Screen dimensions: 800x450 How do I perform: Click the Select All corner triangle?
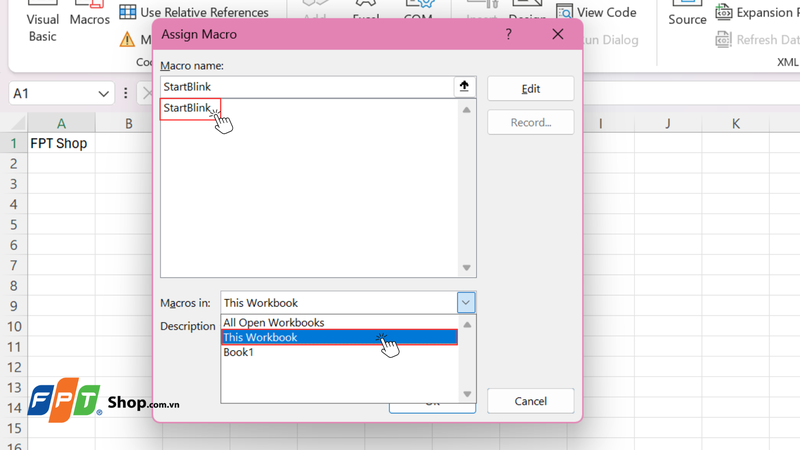18,123
